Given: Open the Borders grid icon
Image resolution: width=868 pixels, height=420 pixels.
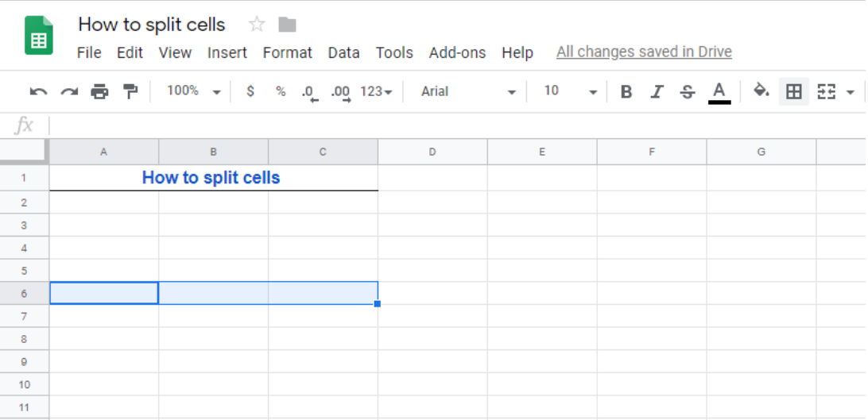Looking at the screenshot, I should tap(794, 92).
